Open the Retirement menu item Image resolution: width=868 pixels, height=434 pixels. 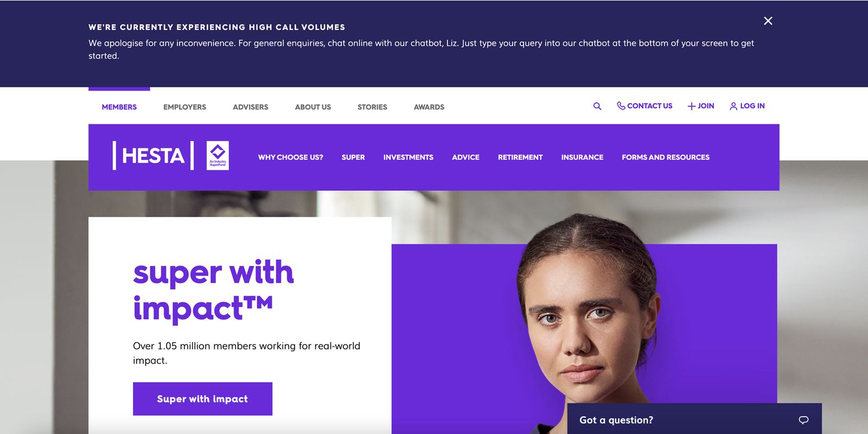pos(520,157)
